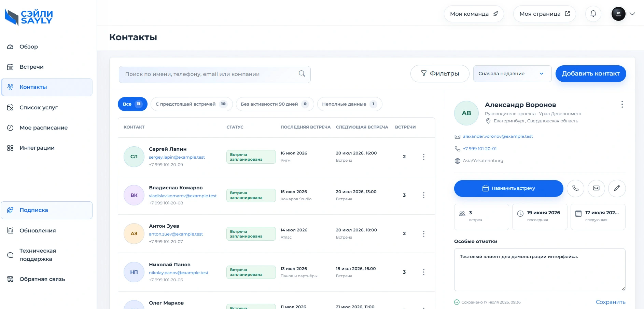Expand the Сначала недавние sort dropdown
The height and width of the screenshot is (309, 644).
pos(512,74)
